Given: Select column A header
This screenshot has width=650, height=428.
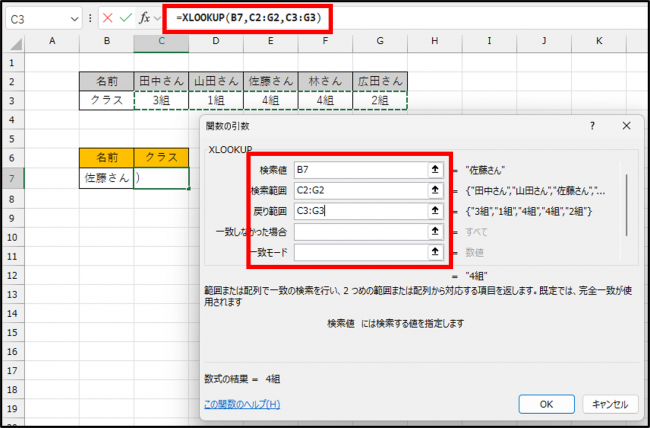Looking at the screenshot, I should (x=52, y=41).
